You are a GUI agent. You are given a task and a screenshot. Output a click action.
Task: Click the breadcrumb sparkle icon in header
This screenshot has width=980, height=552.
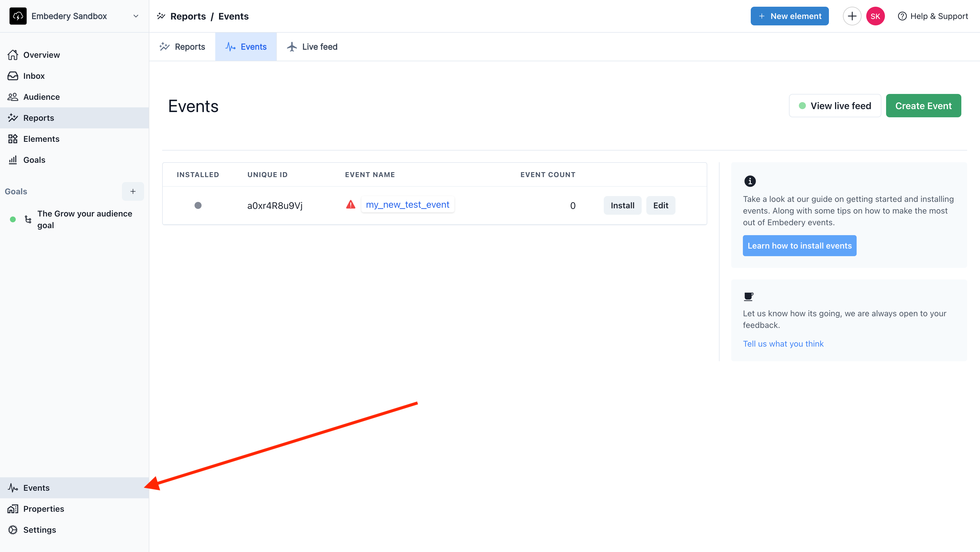[x=161, y=16]
